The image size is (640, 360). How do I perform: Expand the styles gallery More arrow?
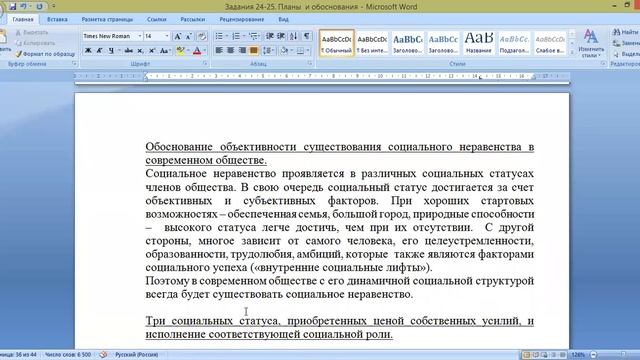572,53
